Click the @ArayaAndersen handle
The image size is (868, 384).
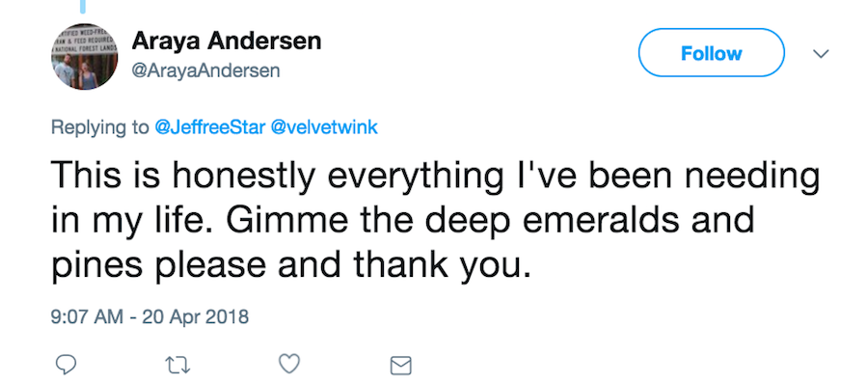[205, 71]
